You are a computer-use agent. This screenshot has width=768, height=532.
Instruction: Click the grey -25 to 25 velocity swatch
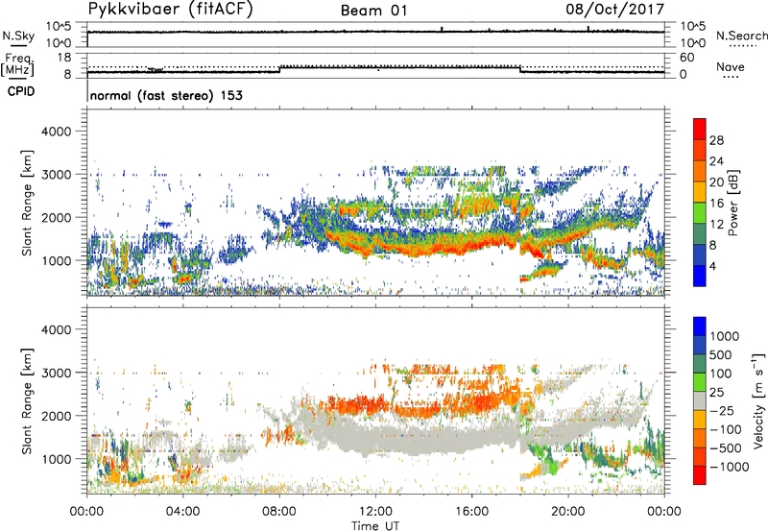(x=700, y=400)
